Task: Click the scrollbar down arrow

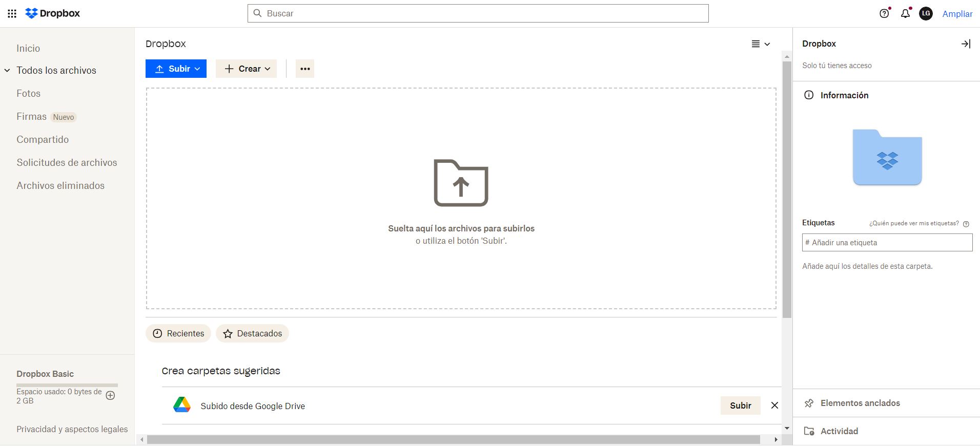Action: click(787, 429)
